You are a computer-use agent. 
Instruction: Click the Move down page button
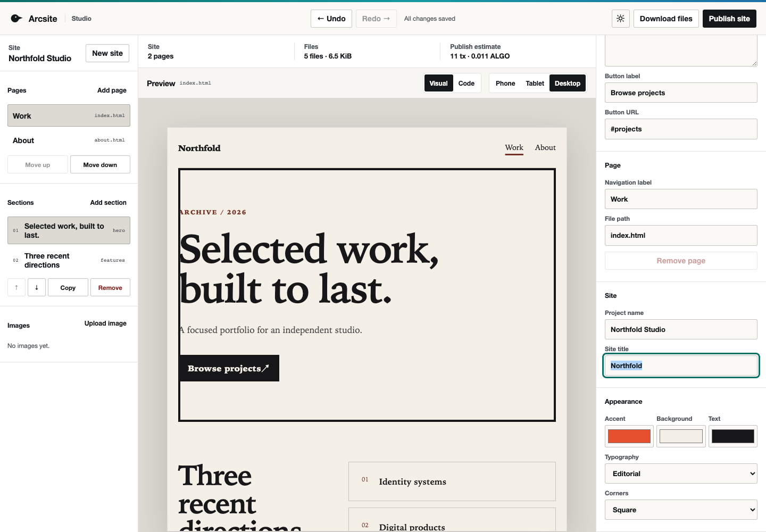pyautogui.click(x=100, y=164)
